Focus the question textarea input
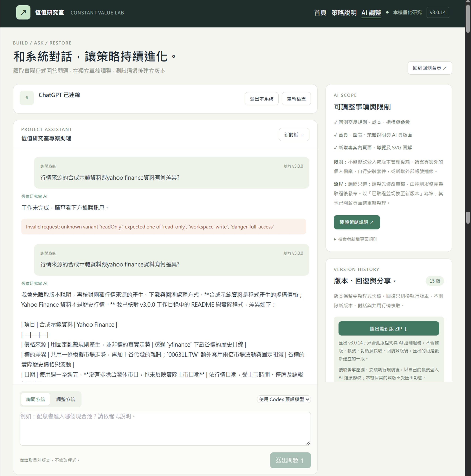 tap(165, 429)
